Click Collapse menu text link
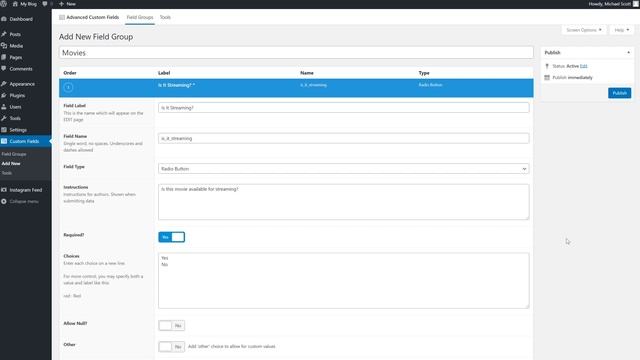640x360 pixels. point(24,201)
